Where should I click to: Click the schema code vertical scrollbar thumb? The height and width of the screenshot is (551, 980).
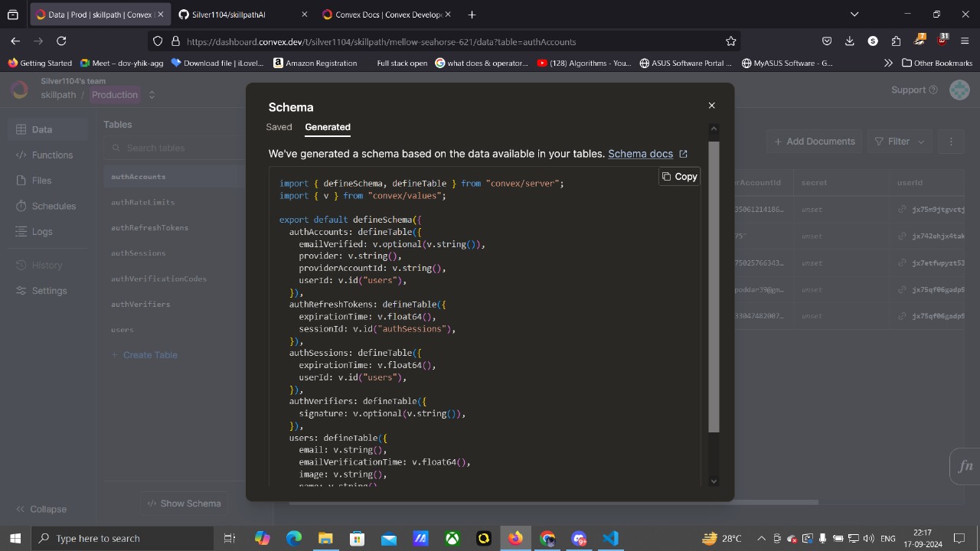[714, 287]
